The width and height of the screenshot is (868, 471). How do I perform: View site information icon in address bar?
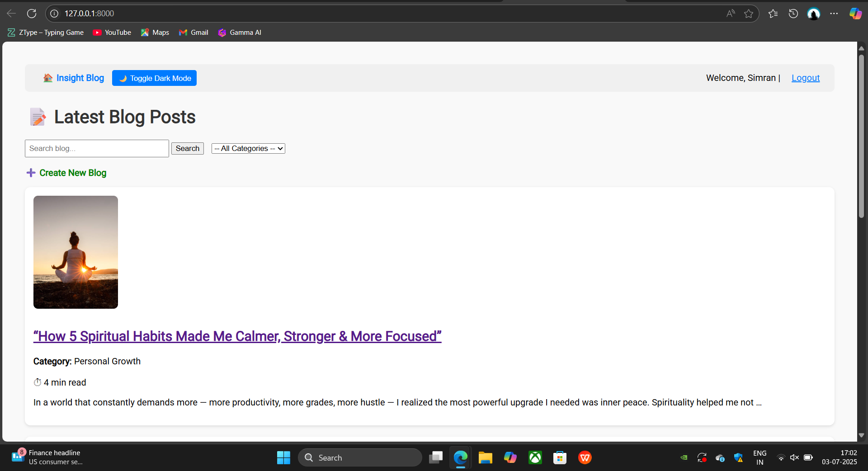point(54,14)
